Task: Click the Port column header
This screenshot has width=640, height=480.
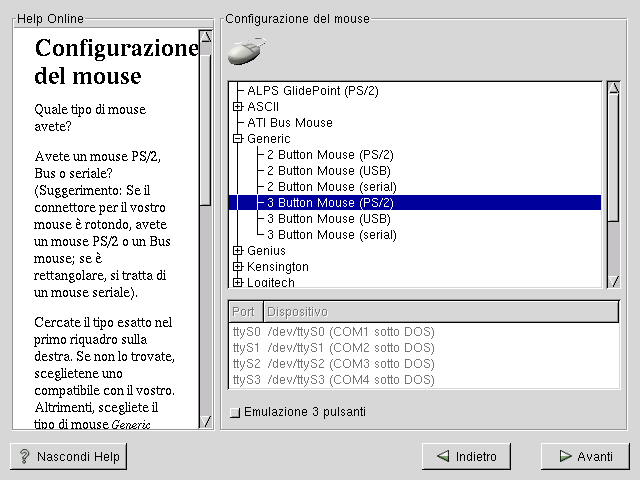Action: 243,312
